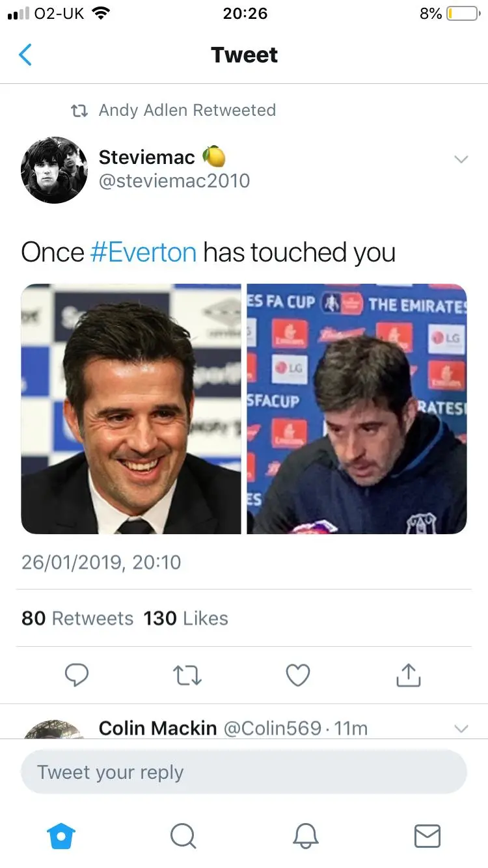Expand the Colin Mackin reply options chevron
The width and height of the screenshot is (488, 868).
click(x=461, y=729)
